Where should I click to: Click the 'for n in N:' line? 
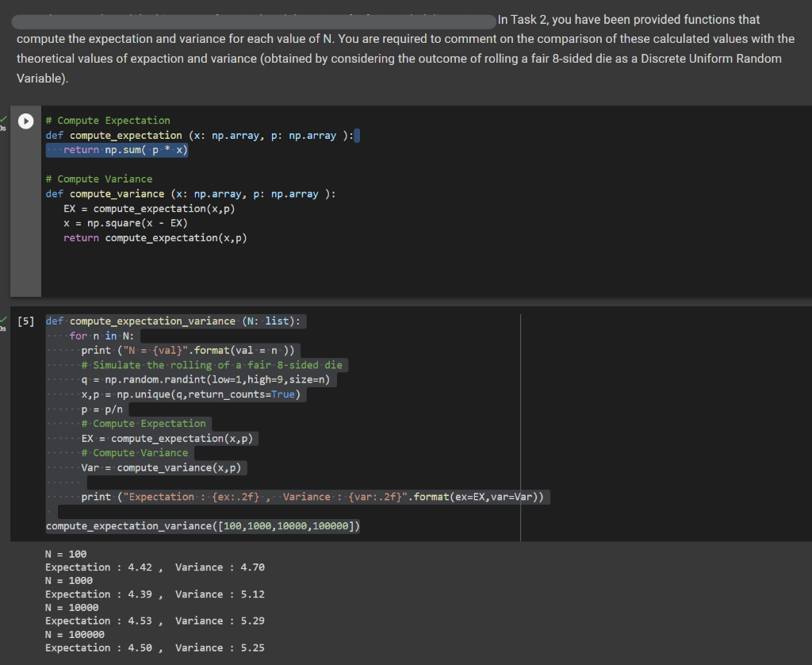(101, 336)
